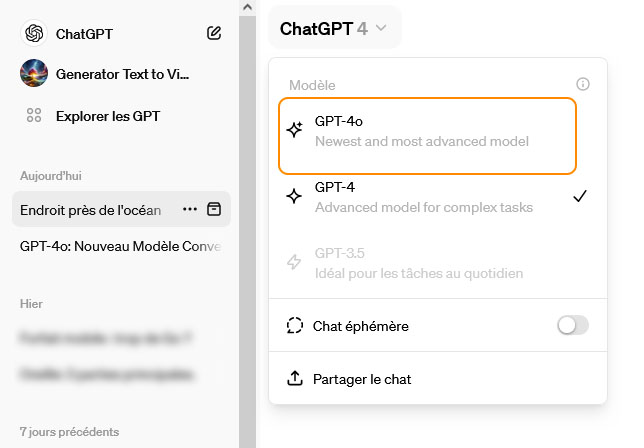Click the checkmark beside GPT-4
Image resolution: width=644 pixels, height=448 pixels.
point(579,196)
